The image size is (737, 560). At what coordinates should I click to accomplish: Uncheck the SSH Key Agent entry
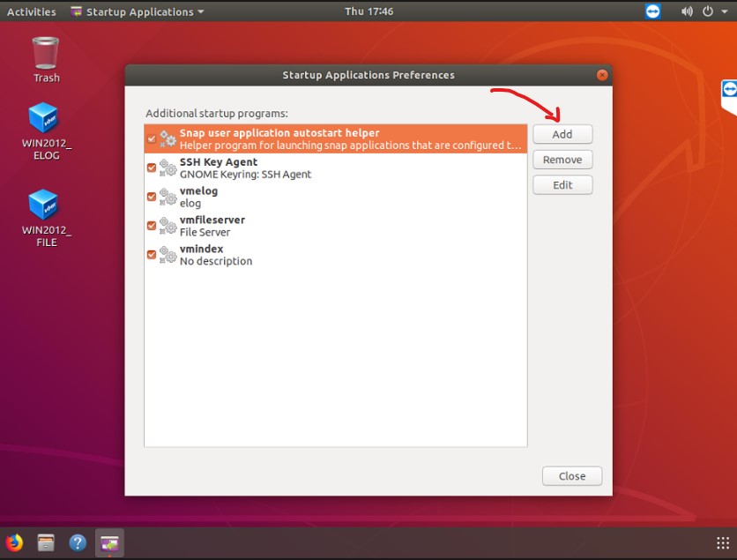click(152, 168)
